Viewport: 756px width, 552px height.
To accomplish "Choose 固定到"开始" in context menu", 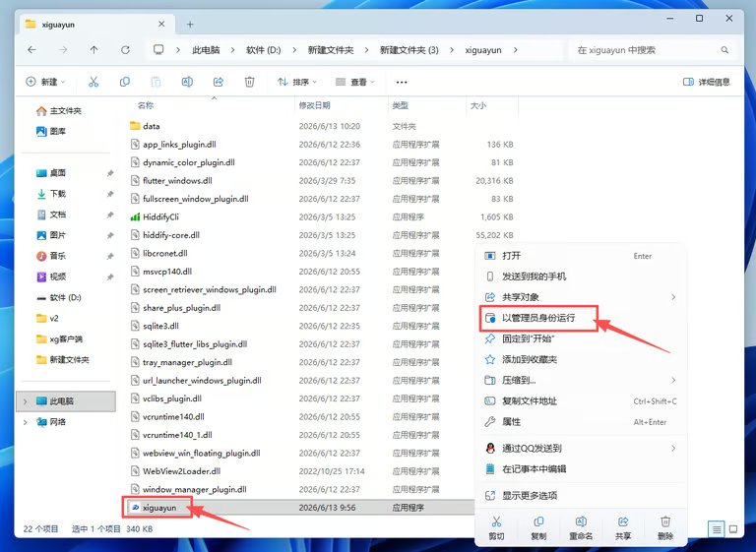I will 581,338.
